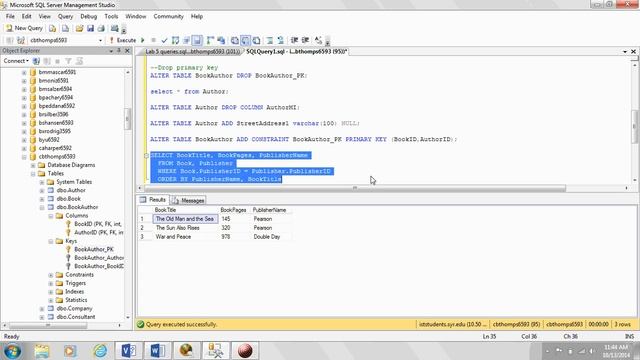640x360 pixels.
Task: Pin the Object Explorer with auto-hide icon
Action: [119, 51]
